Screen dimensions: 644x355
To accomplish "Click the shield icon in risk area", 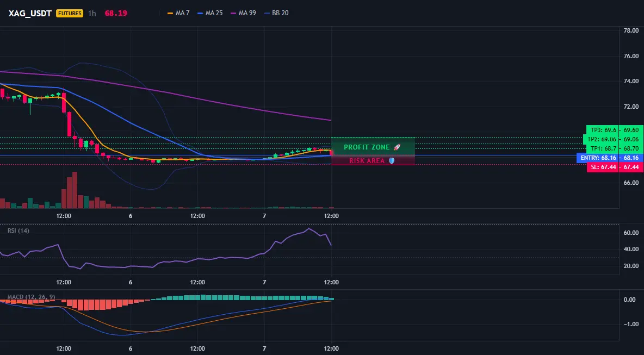I will coord(392,161).
